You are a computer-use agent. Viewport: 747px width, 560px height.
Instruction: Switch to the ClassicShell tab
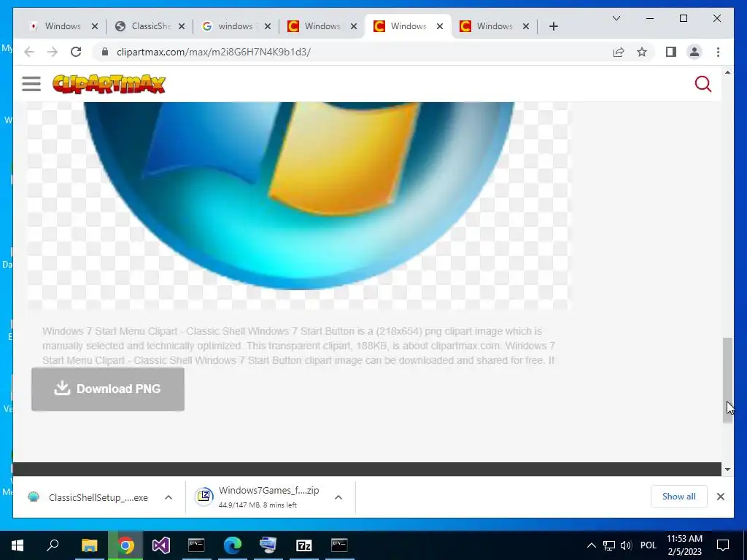pyautogui.click(x=150, y=26)
